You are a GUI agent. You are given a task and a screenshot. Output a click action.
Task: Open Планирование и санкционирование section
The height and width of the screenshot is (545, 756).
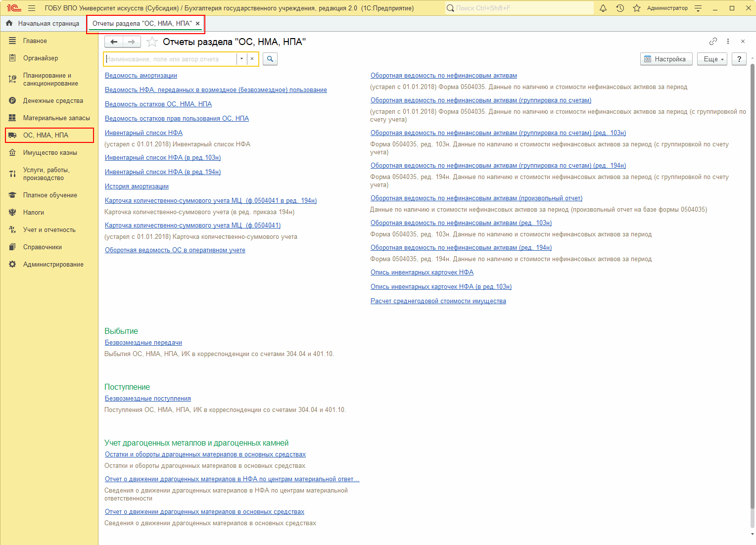click(50, 79)
